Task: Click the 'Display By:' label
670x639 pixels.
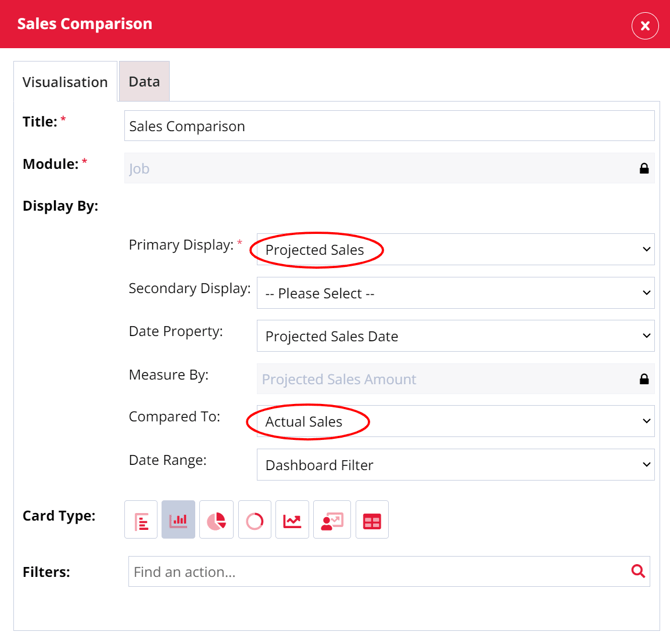Action: [x=60, y=206]
